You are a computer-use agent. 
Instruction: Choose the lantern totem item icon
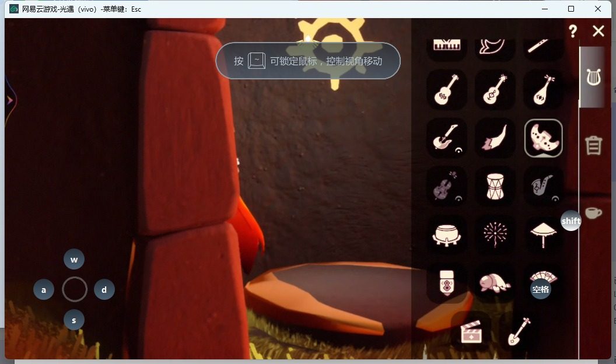[x=447, y=283]
